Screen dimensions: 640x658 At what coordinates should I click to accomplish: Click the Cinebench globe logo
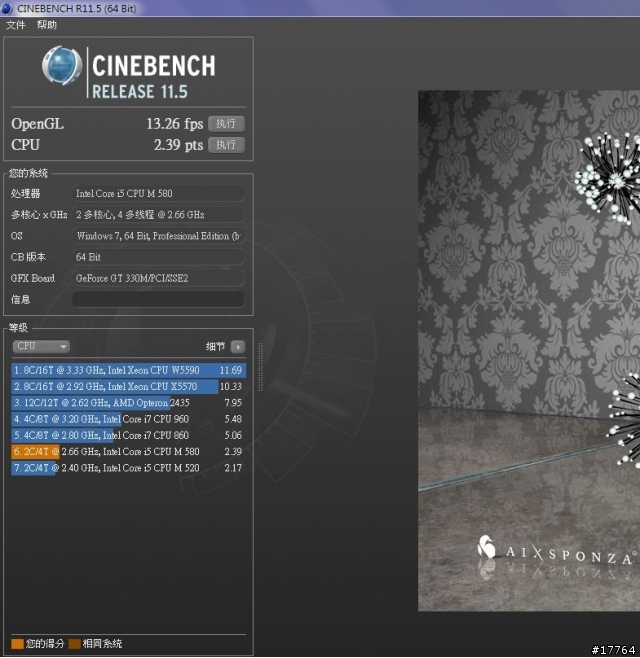[x=62, y=66]
